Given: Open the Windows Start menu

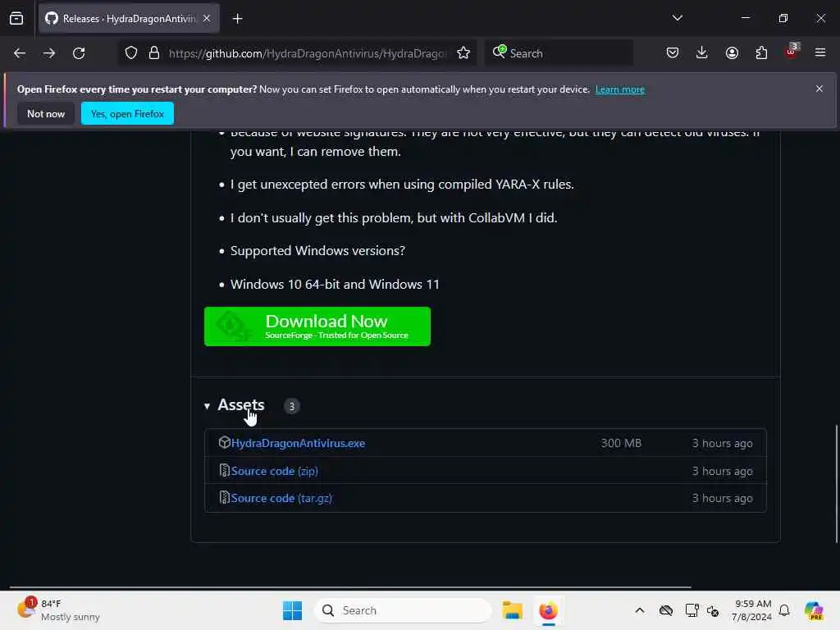Looking at the screenshot, I should click(x=293, y=610).
